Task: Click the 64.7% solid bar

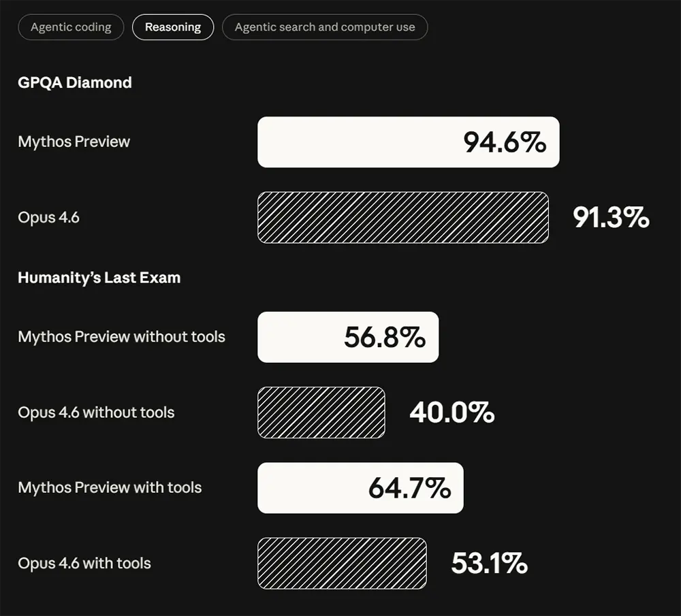Action: point(360,488)
